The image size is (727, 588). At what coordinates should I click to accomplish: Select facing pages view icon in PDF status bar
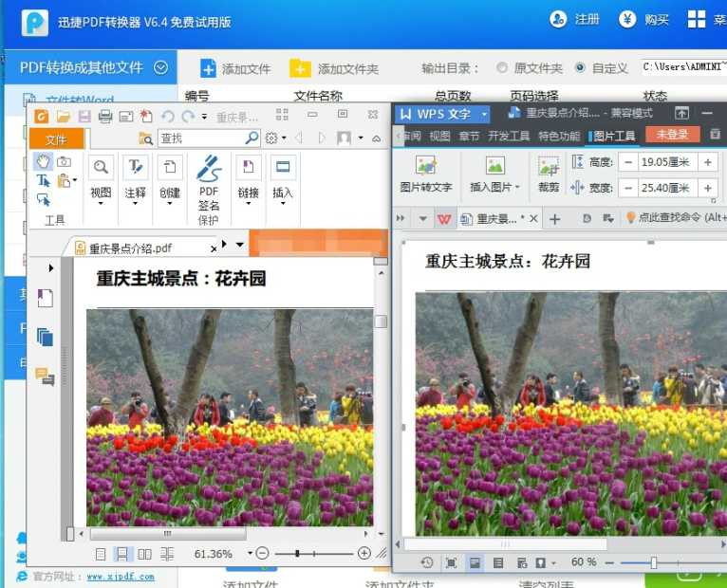144,554
